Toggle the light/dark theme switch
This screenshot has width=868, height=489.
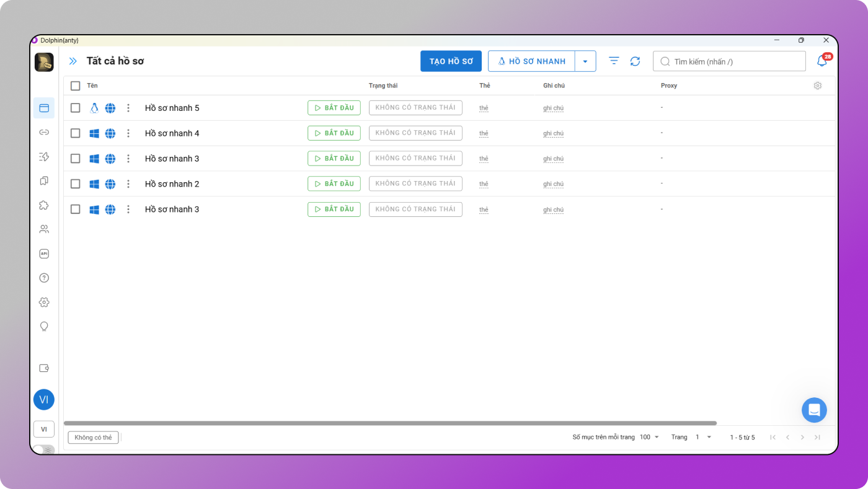click(43, 450)
